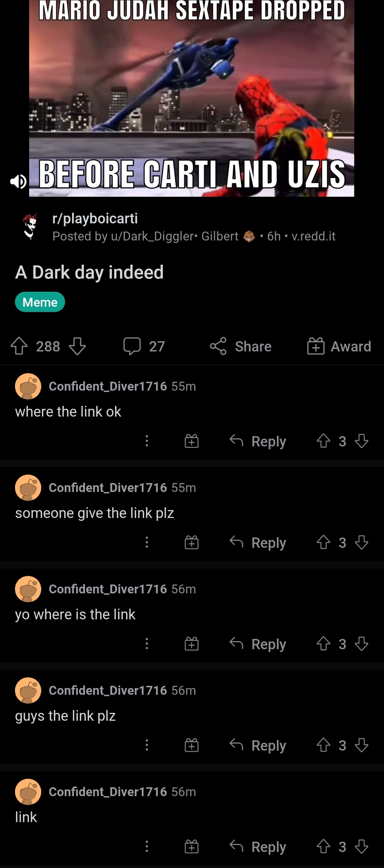Play the Spider-Man meme video
The image size is (384, 868).
(191, 98)
